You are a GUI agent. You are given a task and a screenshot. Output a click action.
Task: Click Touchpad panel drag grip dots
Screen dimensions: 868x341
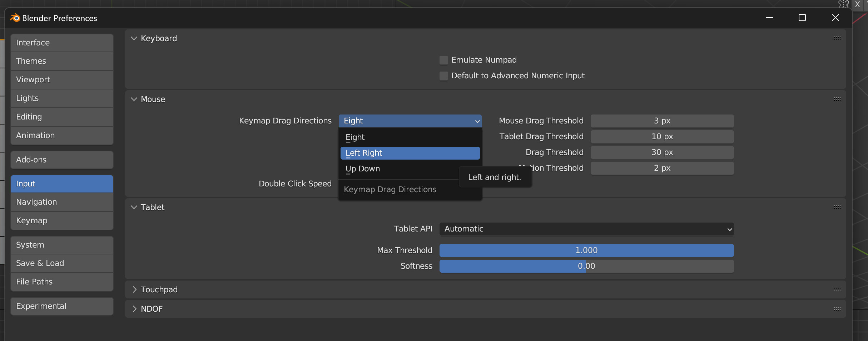click(x=837, y=289)
